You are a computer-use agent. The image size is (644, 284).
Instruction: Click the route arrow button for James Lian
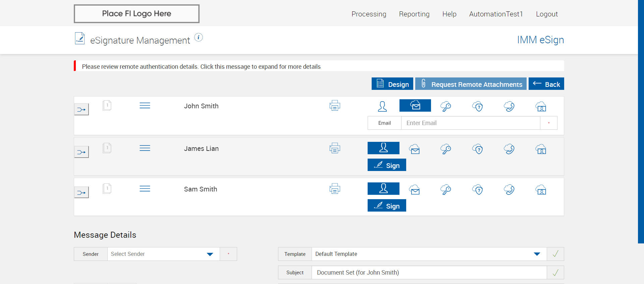click(82, 152)
